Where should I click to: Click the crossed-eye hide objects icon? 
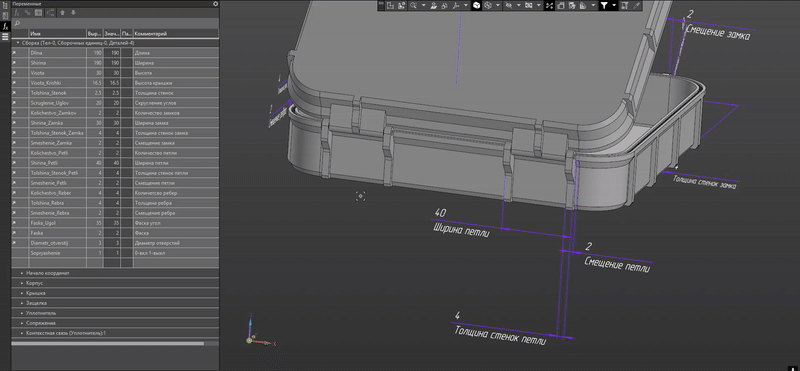coord(509,6)
